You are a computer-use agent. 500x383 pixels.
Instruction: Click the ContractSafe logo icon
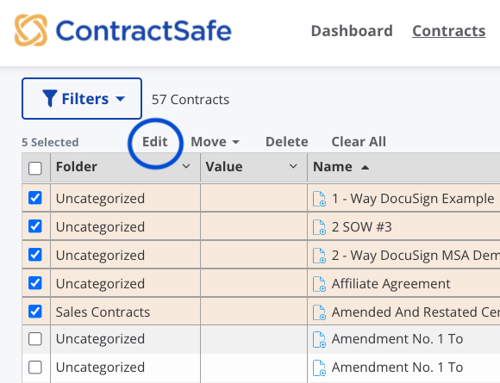[x=31, y=30]
